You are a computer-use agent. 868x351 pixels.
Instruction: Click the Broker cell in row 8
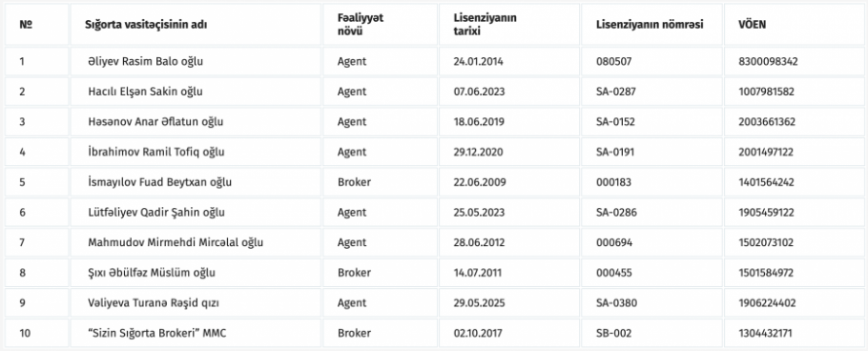(x=354, y=273)
